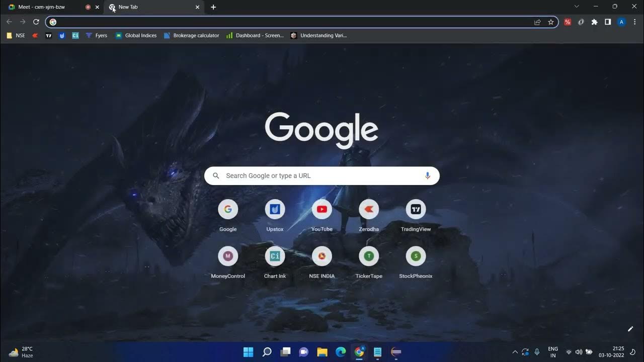The height and width of the screenshot is (362, 644).
Task: Open the TickerTape shortcut tile
Action: tap(369, 262)
